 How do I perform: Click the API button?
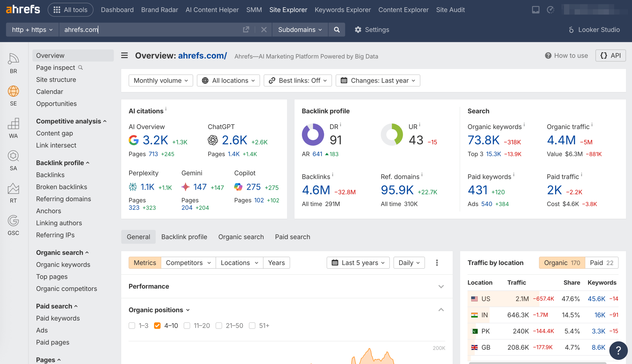coord(611,55)
